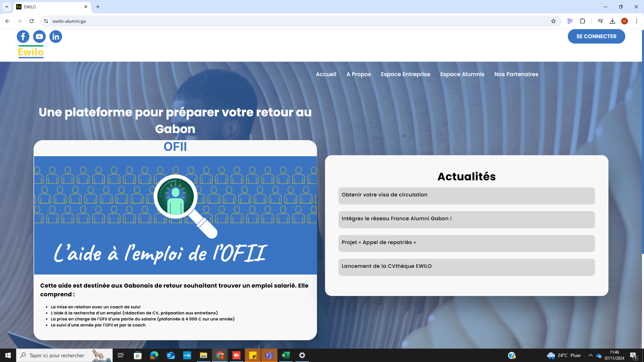Click the Ewilo logo
644x362 pixels.
(31, 52)
